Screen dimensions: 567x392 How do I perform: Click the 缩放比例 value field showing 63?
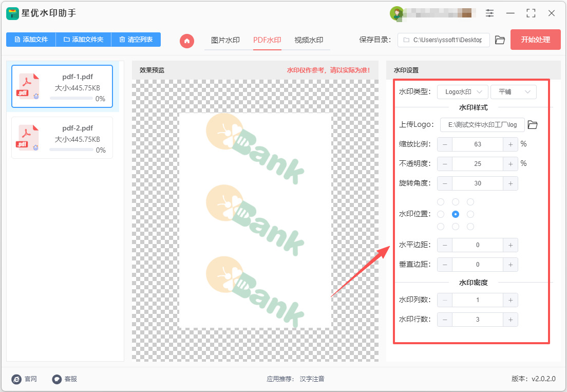tap(477, 144)
